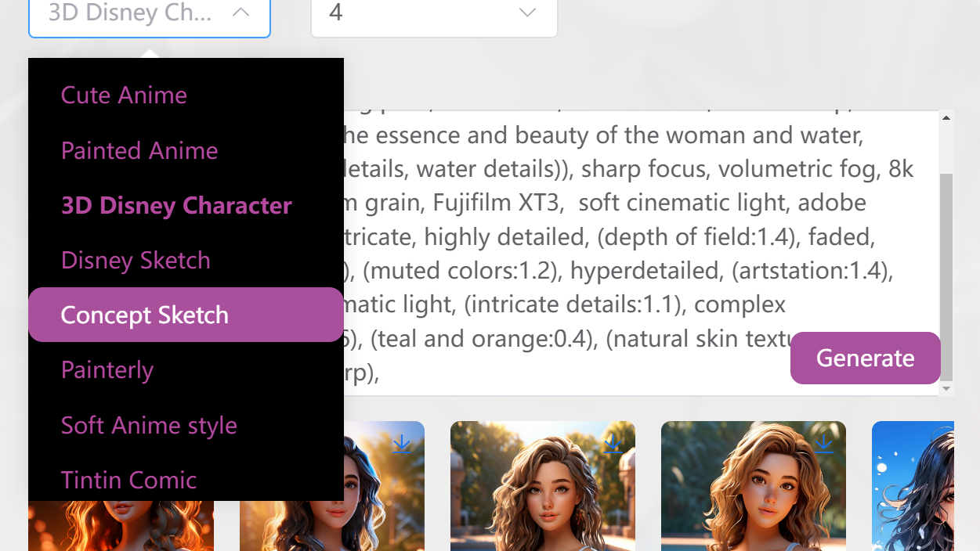Open the image count dropdown showing 4
Image resolution: width=980 pixels, height=551 pixels.
[434, 13]
